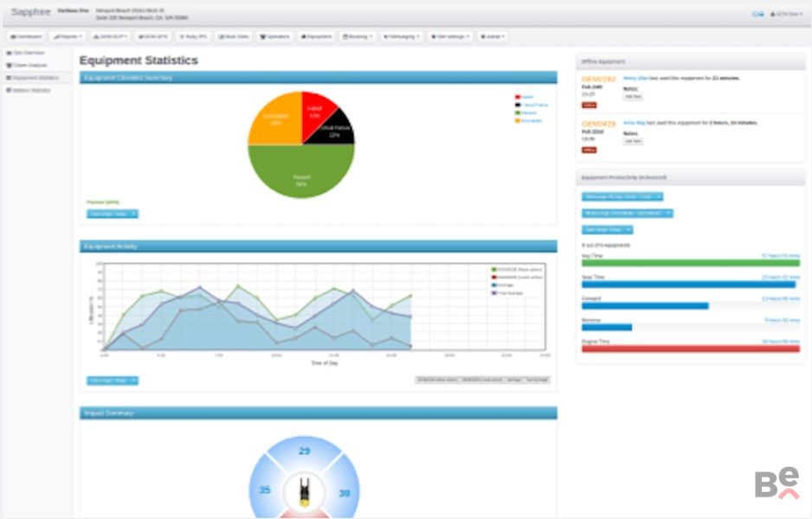This screenshot has width=812, height=519.
Task: Click Equipment Activity panel header
Action: pyautogui.click(x=319, y=247)
